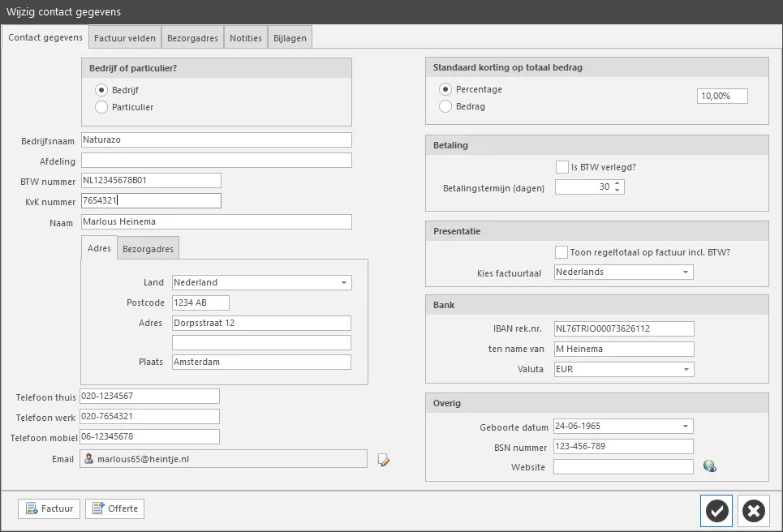Click the Bedrijfsnaam field containing Naturazo
Image resolution: width=783 pixels, height=532 pixels.
(217, 139)
